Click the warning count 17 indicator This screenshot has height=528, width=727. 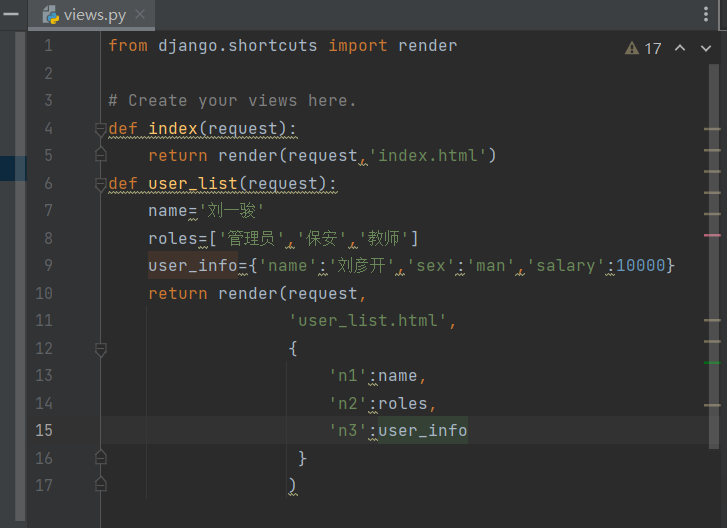click(652, 48)
